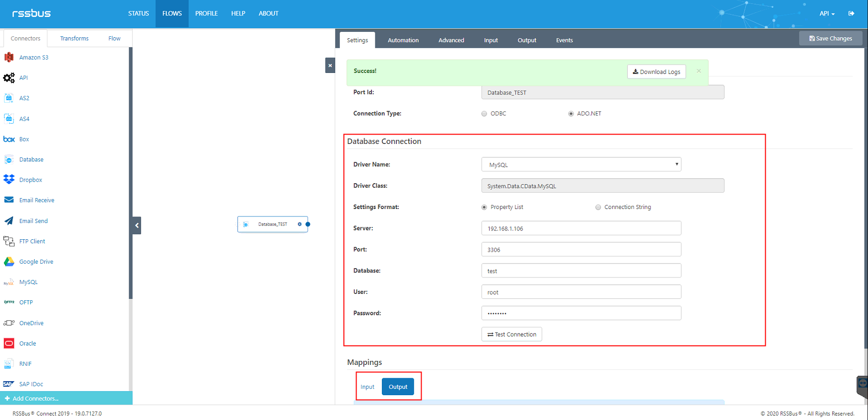
Task: Open the STATUS page
Action: (x=139, y=13)
